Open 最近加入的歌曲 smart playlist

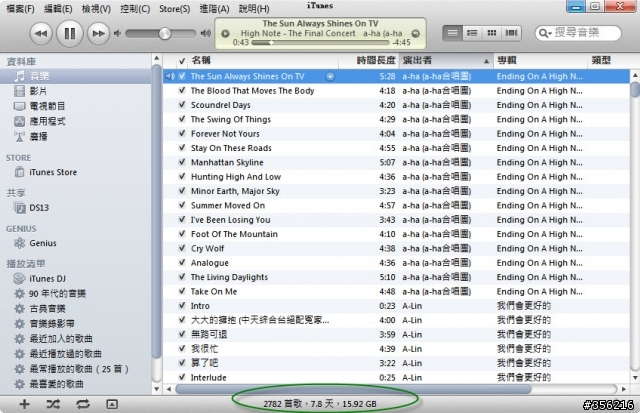click(x=76, y=339)
